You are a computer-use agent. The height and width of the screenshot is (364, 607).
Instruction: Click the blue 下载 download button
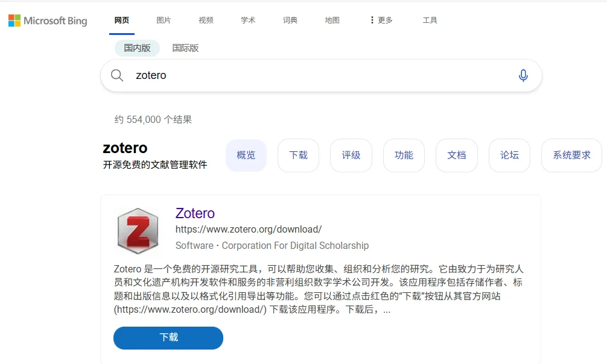(x=168, y=338)
